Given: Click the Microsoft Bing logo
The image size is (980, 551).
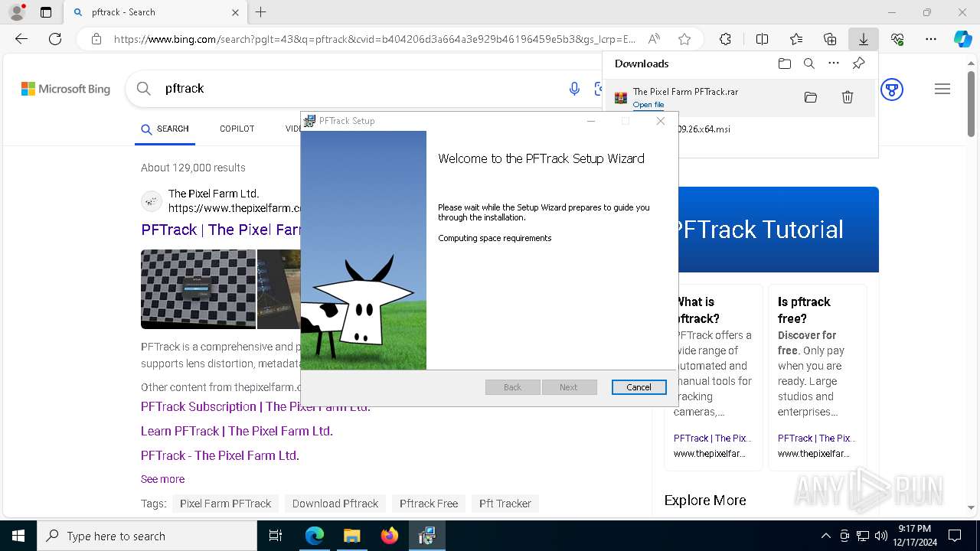Looking at the screenshot, I should click(x=66, y=89).
